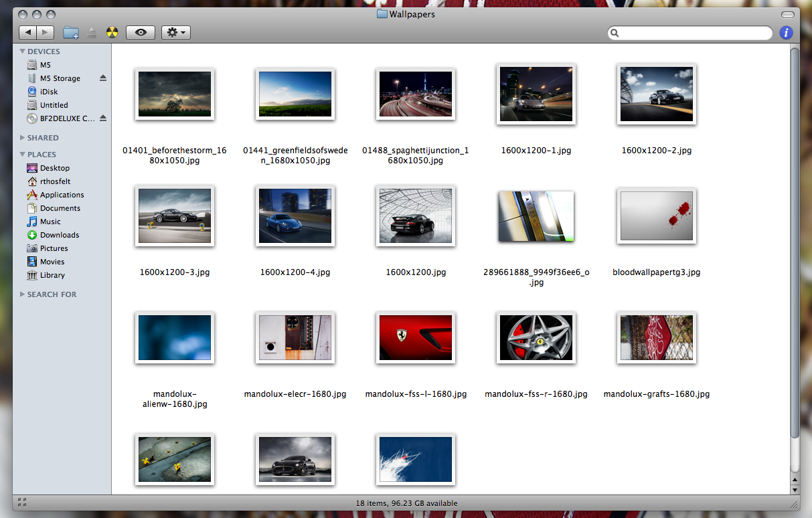
Task: Select the mandolux-elecr-1680.jpg thumbnail
Action: pos(295,337)
